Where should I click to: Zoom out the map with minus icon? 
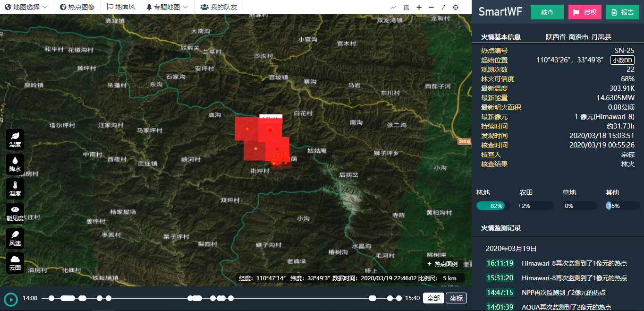point(431,7)
